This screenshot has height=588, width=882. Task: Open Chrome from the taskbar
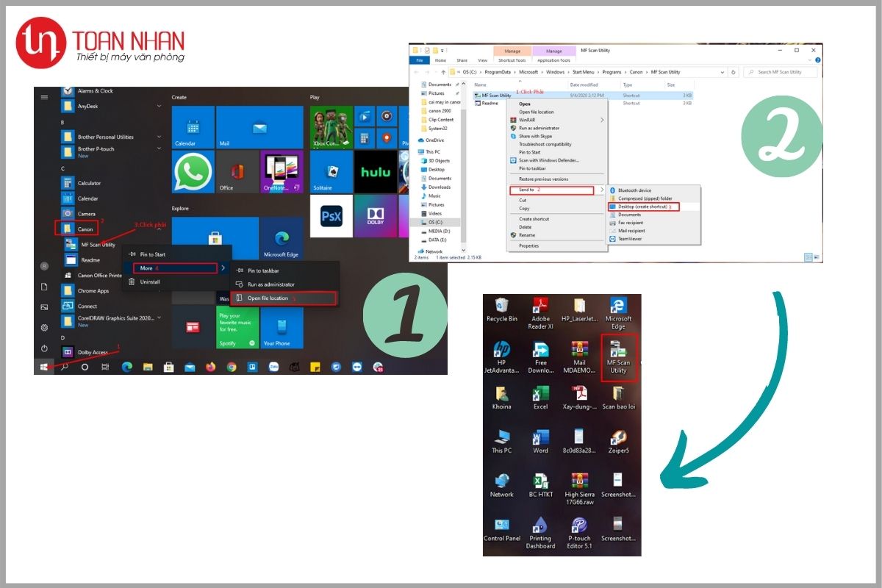click(x=232, y=366)
